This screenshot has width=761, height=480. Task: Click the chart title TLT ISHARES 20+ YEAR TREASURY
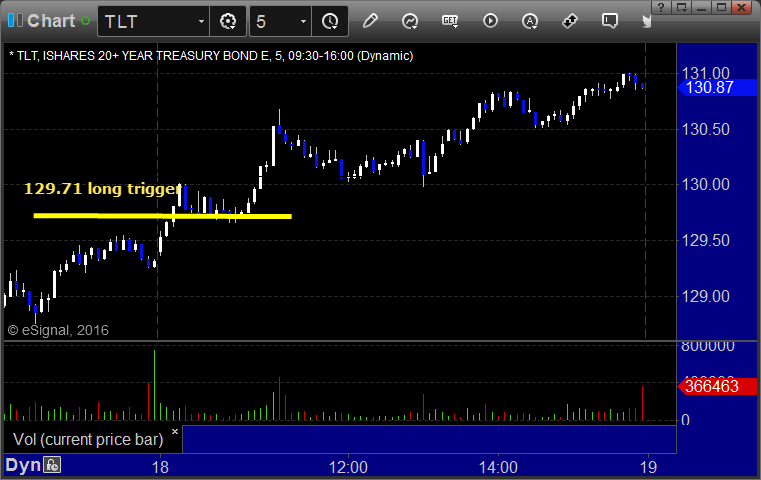[x=211, y=56]
